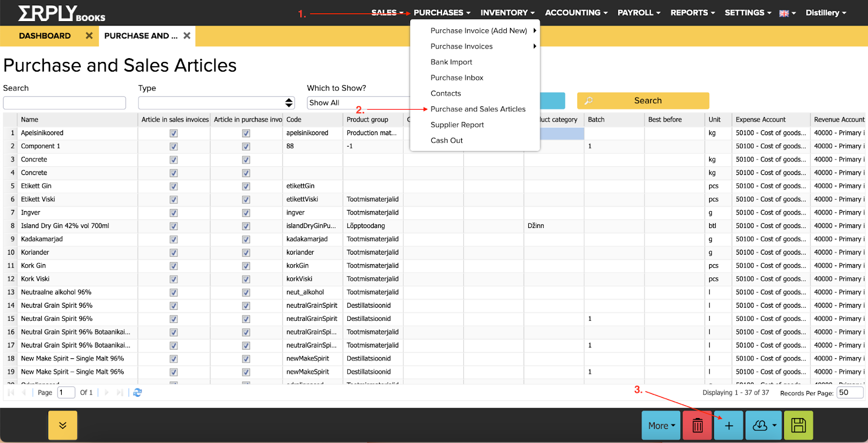Image resolution: width=868 pixels, height=443 pixels.
Task: Open the language flag selector
Action: pyautogui.click(x=787, y=13)
